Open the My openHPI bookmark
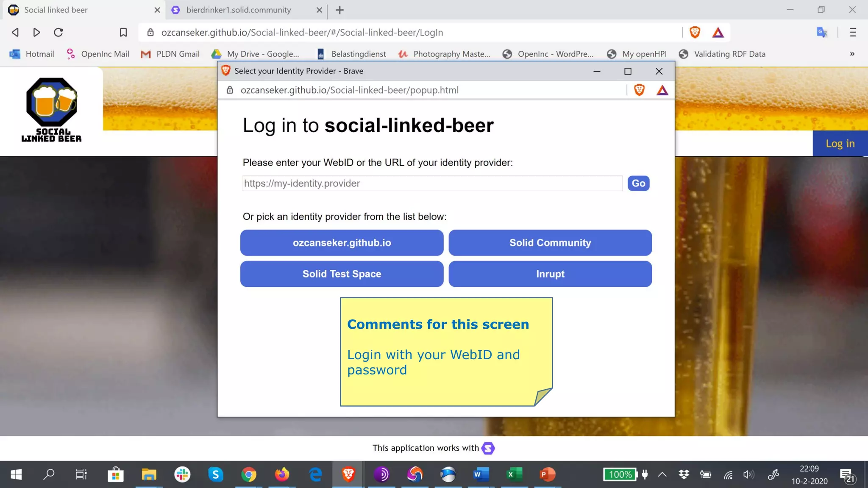 tap(637, 54)
